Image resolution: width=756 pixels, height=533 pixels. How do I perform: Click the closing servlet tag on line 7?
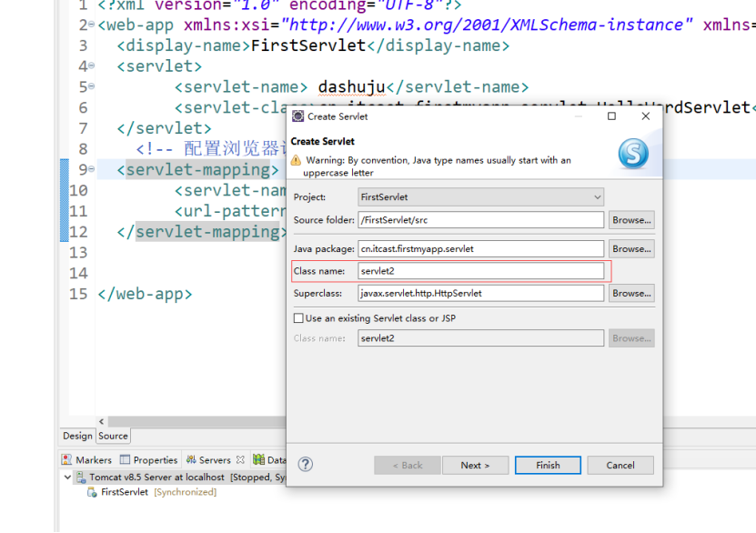tap(164, 128)
